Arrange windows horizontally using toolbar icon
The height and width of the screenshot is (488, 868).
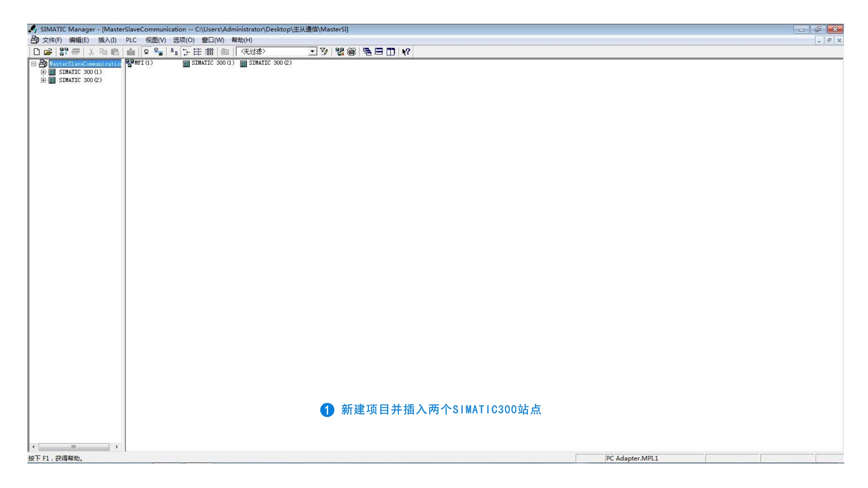tap(379, 52)
